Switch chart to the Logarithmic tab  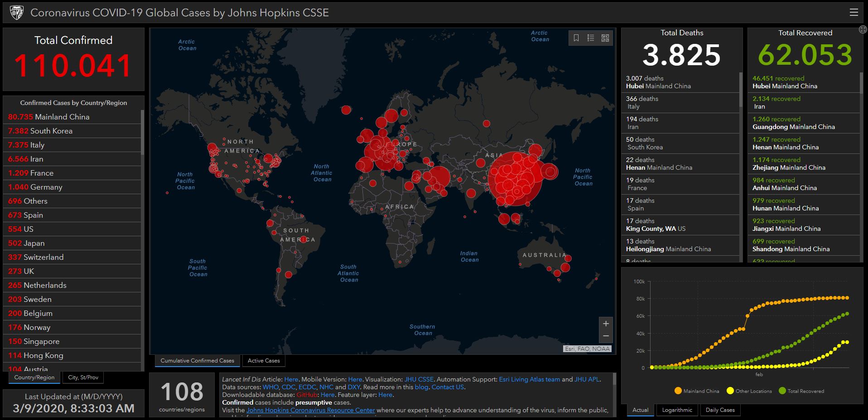coord(677,410)
